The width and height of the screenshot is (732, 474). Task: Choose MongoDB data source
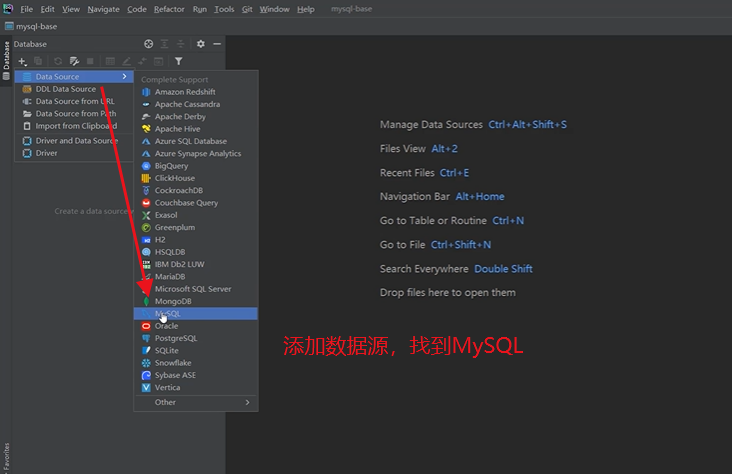click(x=196, y=301)
